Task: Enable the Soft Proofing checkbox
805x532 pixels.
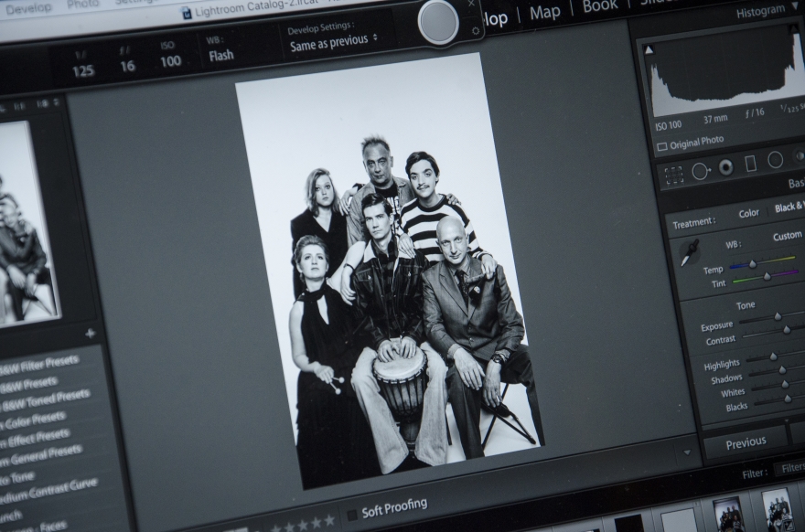Action: click(352, 515)
